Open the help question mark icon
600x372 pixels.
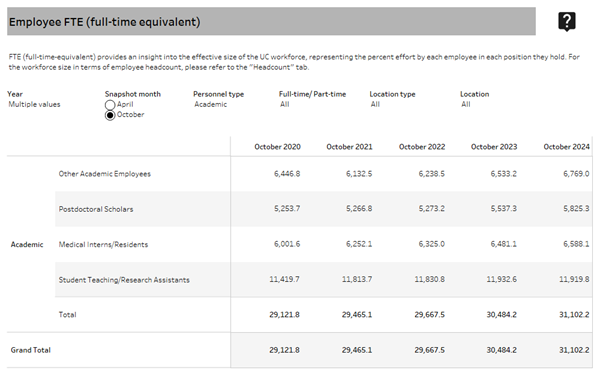click(x=567, y=21)
